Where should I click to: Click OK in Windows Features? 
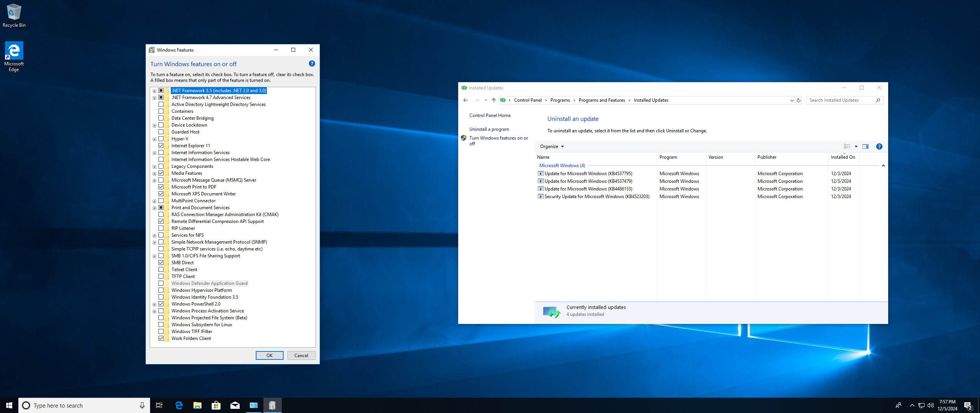269,355
